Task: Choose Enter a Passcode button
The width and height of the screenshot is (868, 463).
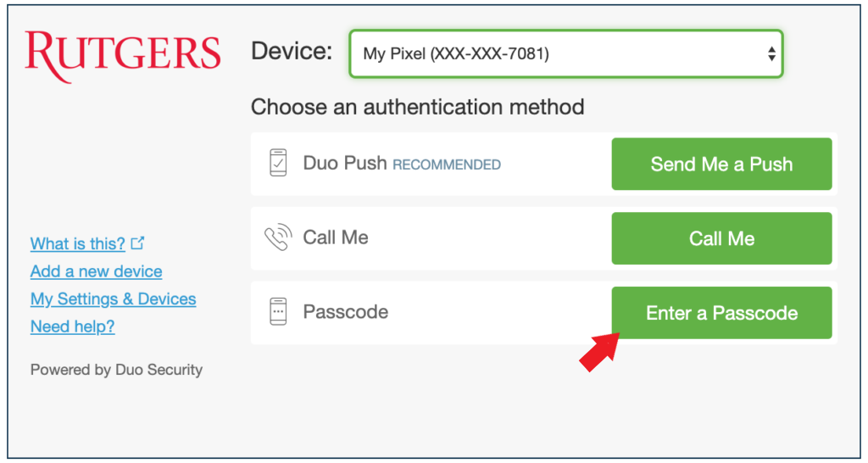Action: [721, 313]
